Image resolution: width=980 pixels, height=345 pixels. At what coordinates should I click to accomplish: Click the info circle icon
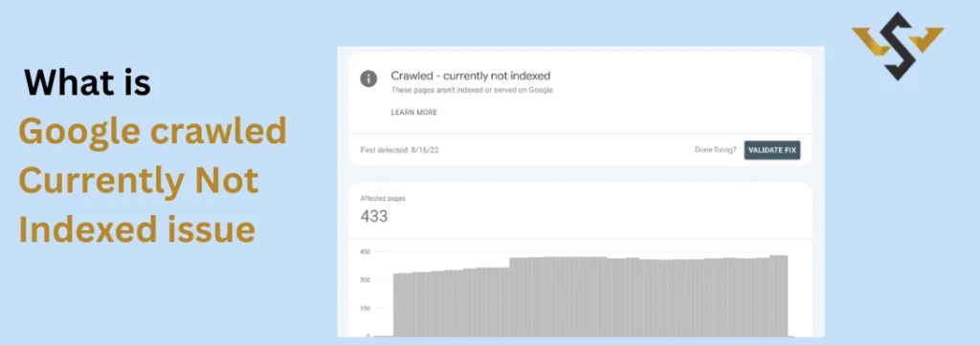coord(368,79)
